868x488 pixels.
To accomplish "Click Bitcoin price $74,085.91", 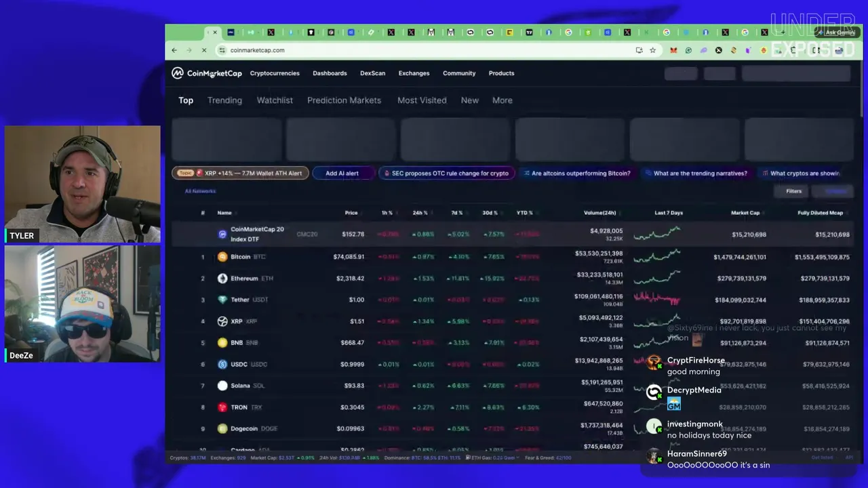I will (x=349, y=257).
